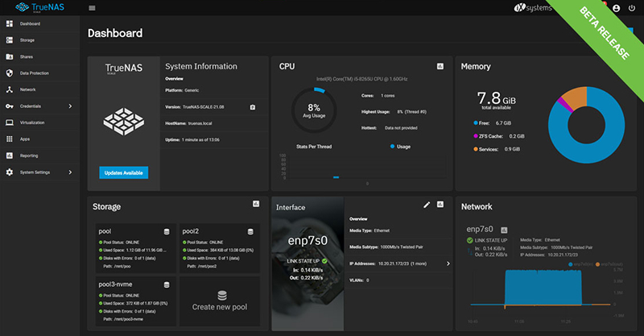Copy version using clipboard icon

click(x=252, y=107)
